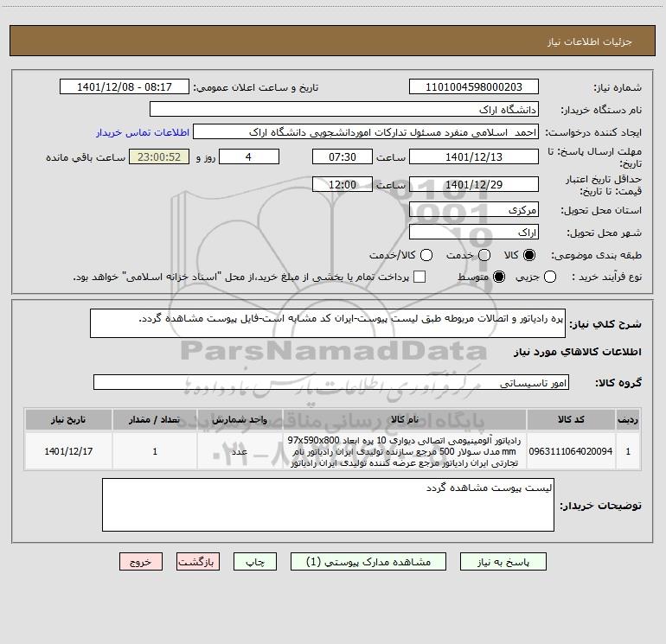Click the days remaining field showing 4
This screenshot has height=644, width=666.
point(249,156)
